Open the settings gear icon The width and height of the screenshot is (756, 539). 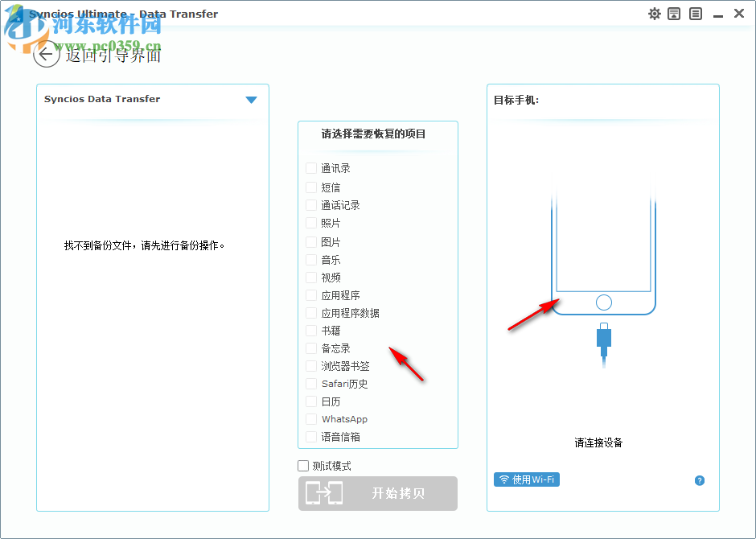tap(654, 14)
